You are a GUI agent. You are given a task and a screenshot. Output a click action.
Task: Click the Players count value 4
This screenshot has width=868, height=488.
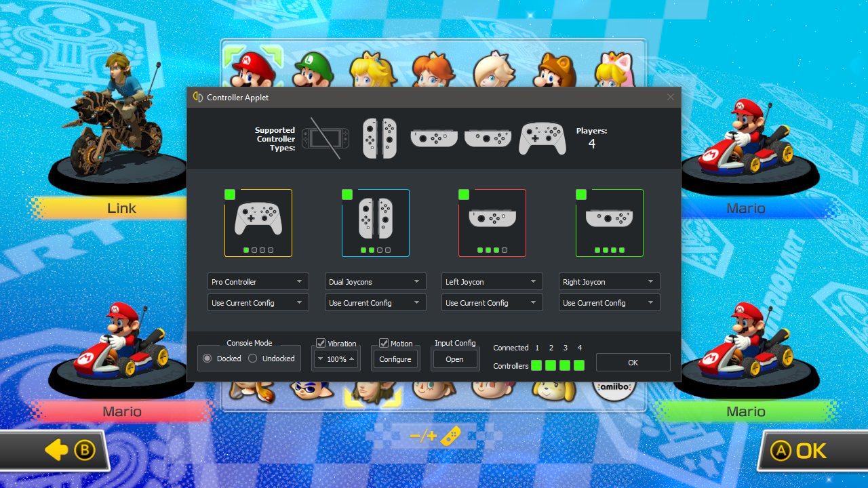[x=591, y=144]
